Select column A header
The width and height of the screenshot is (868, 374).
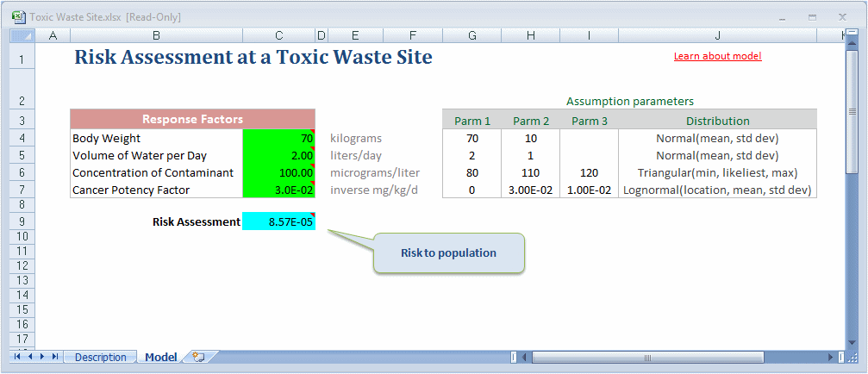(x=53, y=36)
